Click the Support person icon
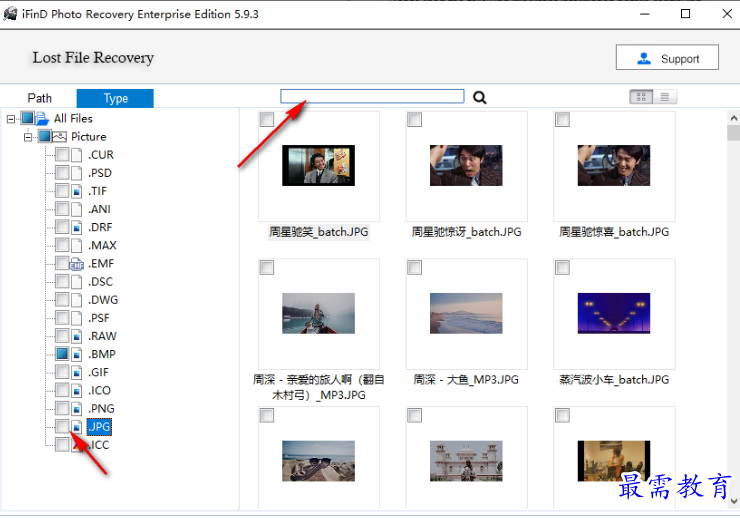Image resolution: width=740 pixels, height=518 pixels. point(644,58)
